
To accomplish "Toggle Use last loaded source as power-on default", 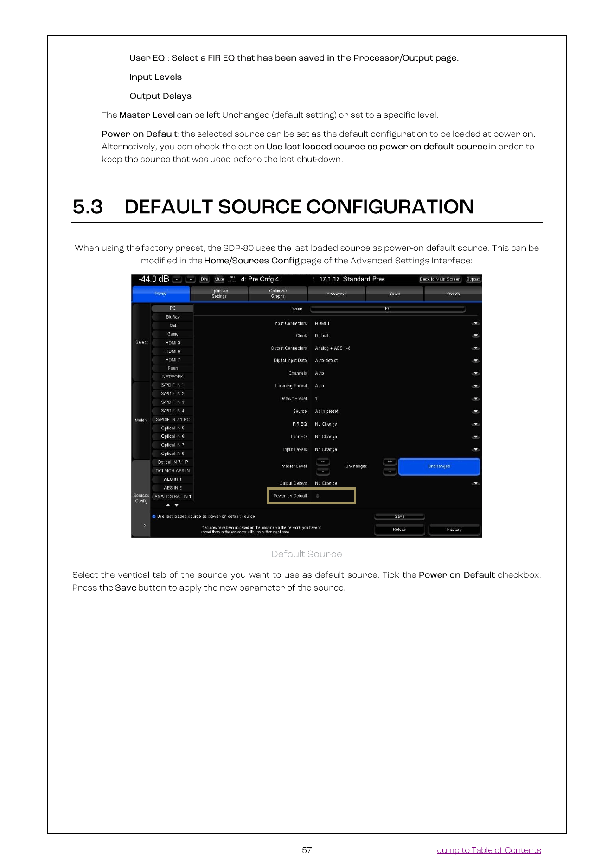I will point(154,517).
